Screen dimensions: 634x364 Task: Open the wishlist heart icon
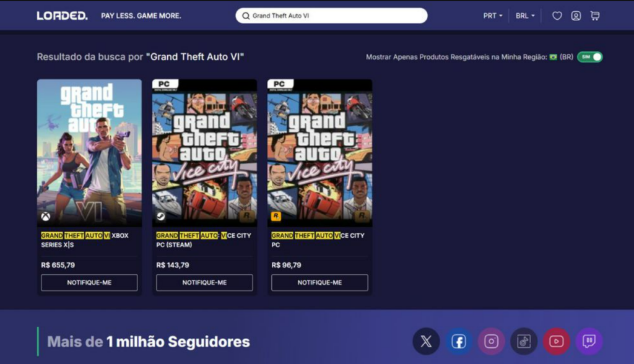[x=557, y=15]
